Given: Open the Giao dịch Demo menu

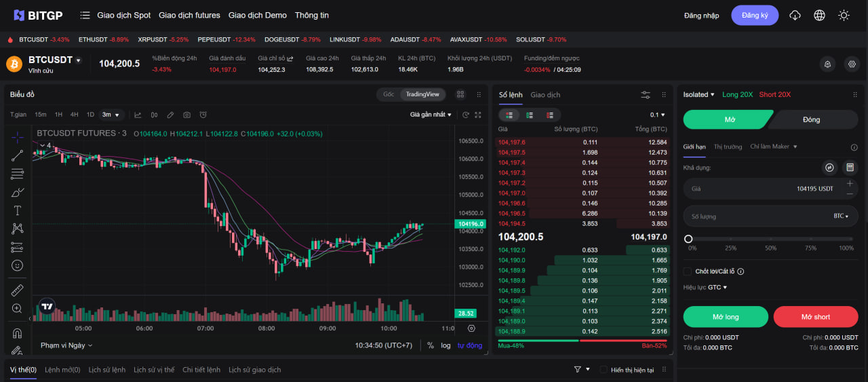Looking at the screenshot, I should click(x=258, y=15).
